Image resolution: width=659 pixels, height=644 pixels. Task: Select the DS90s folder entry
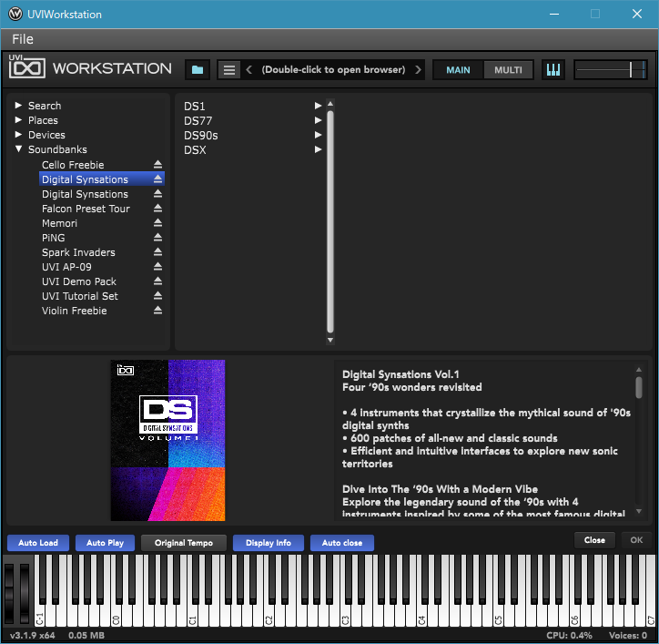(200, 136)
